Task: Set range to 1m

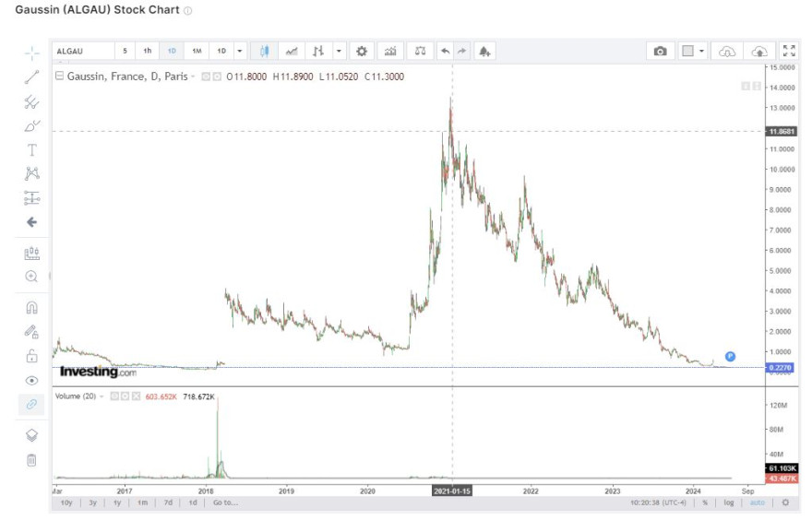Action: point(142,502)
